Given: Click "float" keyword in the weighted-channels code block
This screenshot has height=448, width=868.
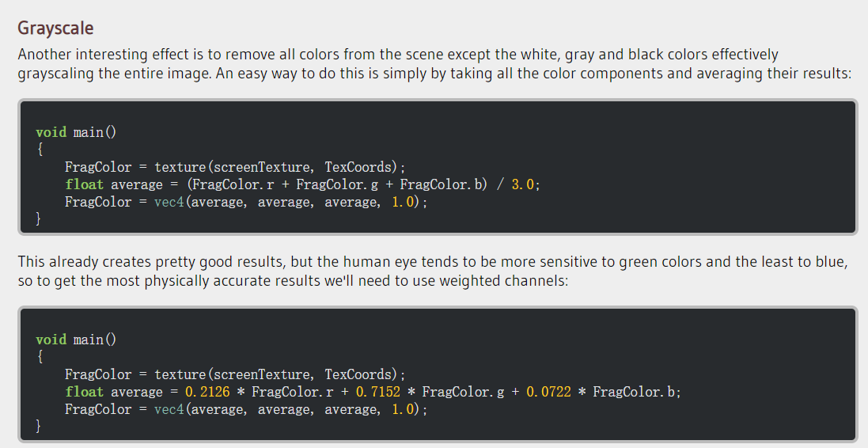Looking at the screenshot, I should click(x=84, y=392).
